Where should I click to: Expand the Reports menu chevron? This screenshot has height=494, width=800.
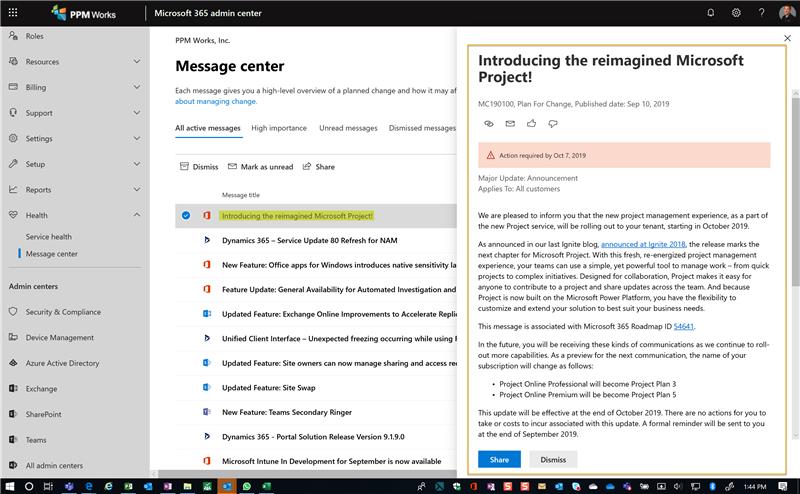(137, 189)
